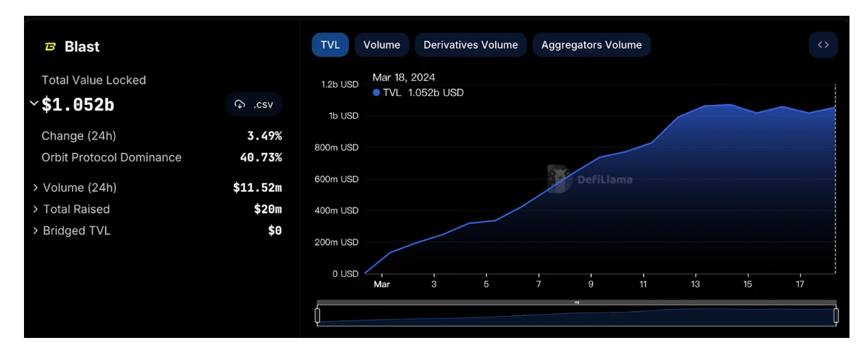Click the "Mar" label on the x-axis
Viewport: 868px width, 351px height.
382,285
